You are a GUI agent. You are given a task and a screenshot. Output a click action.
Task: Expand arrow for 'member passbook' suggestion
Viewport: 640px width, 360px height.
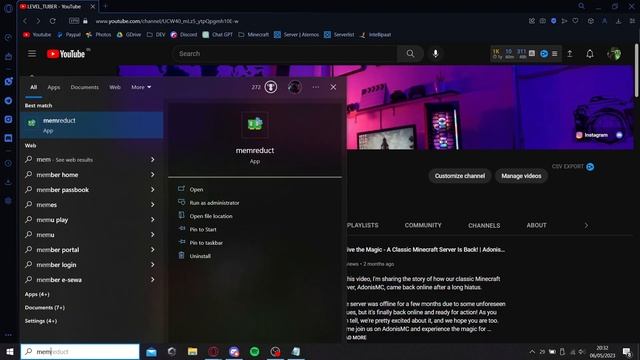153,190
